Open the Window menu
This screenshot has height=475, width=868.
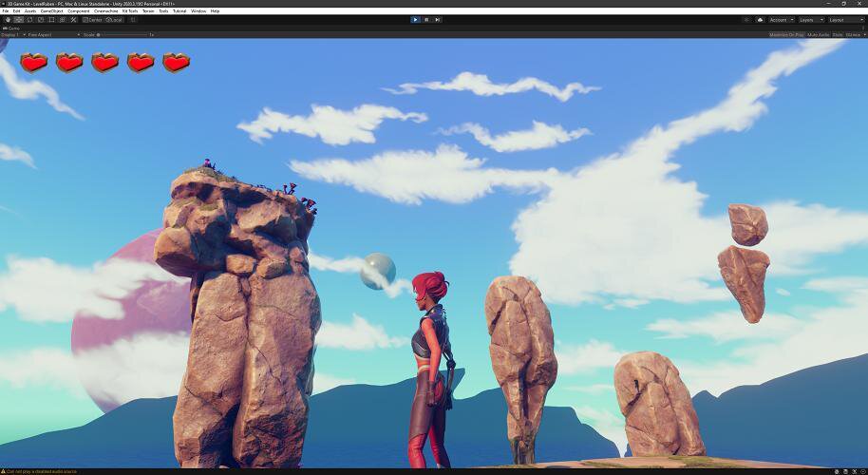click(x=198, y=11)
